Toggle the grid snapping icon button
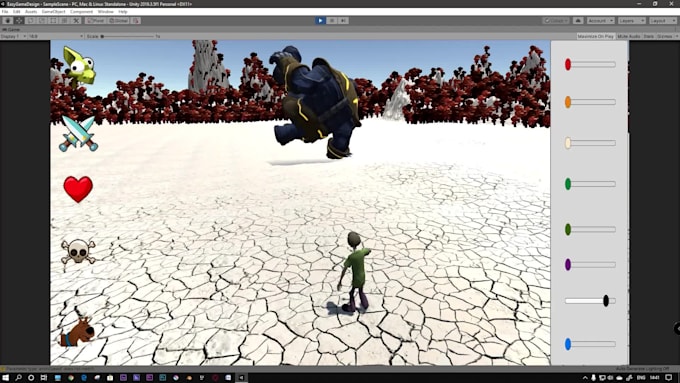Viewport: 680px width, 383px height. coord(135,20)
